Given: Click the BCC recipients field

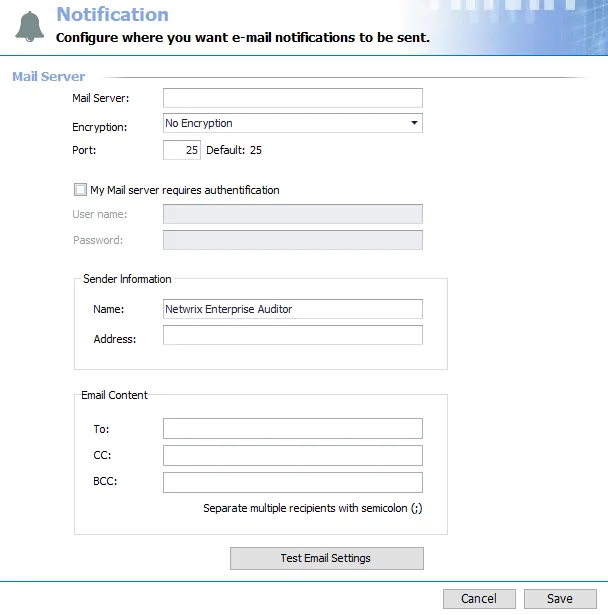Looking at the screenshot, I should (293, 482).
